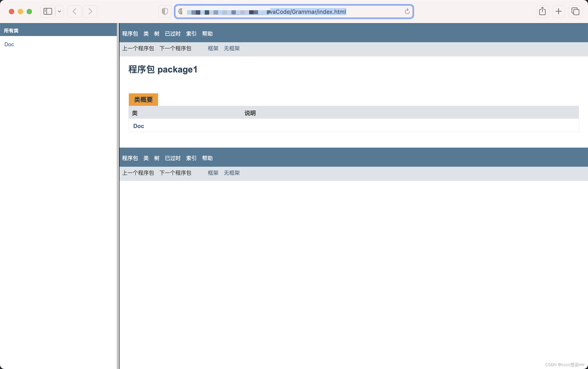Click 上一个程序包 in bottom sub-navigation
Viewport: 588px width, 369px height.
tap(138, 173)
